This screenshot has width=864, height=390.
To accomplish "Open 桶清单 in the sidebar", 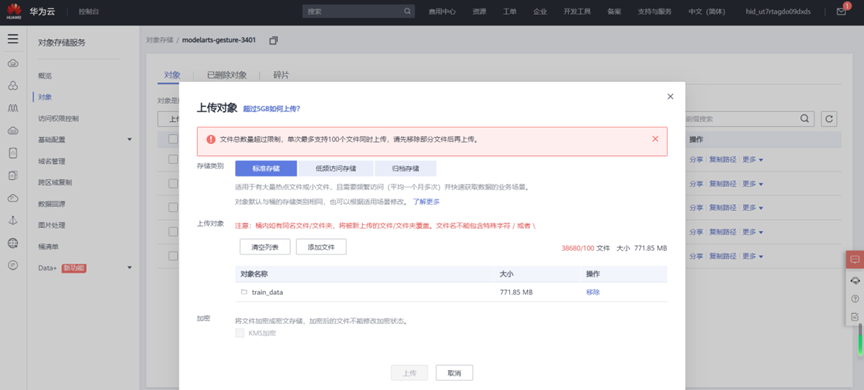I will point(48,247).
